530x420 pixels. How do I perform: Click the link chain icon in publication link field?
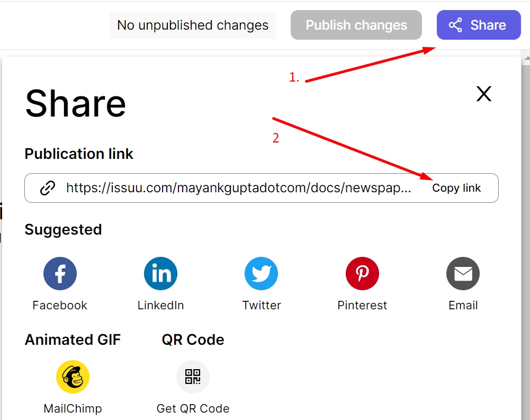[x=48, y=187]
